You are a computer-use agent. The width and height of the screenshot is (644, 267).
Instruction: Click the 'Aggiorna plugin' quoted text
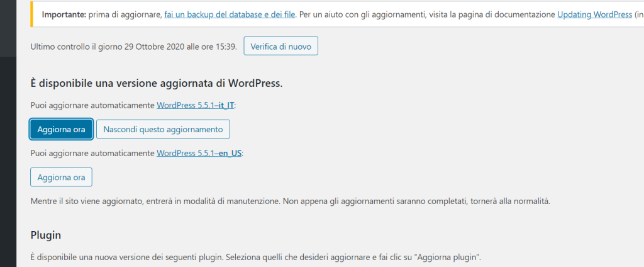(x=448, y=258)
